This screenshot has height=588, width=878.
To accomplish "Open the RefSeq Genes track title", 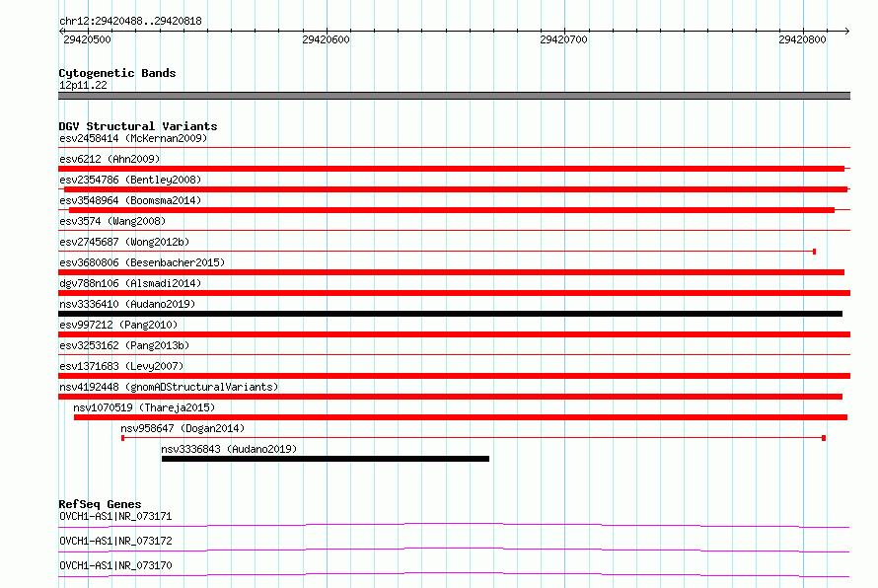I will tap(101, 504).
